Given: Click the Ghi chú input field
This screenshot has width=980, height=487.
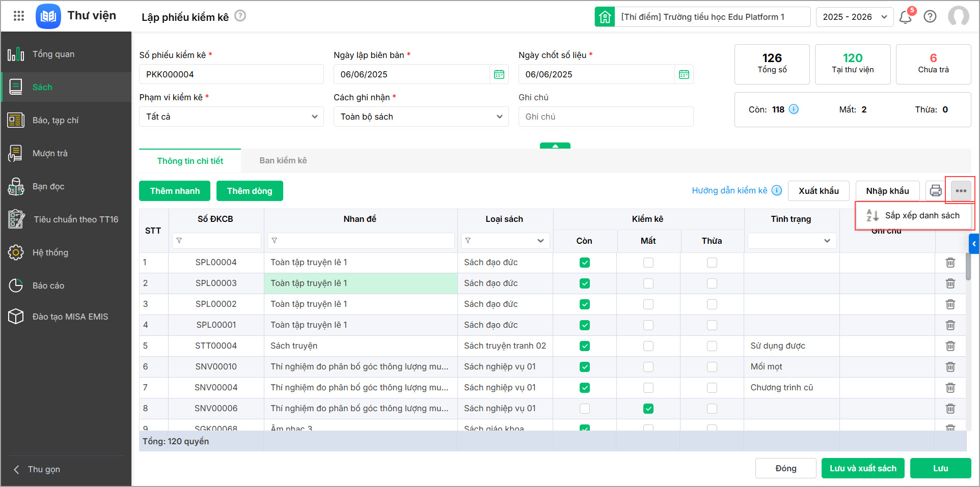Looking at the screenshot, I should click(x=606, y=117).
